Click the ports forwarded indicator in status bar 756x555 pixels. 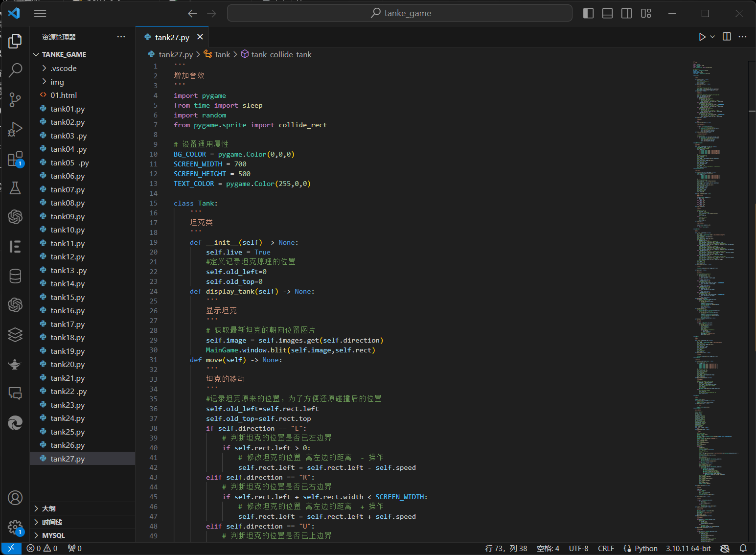coord(74,548)
